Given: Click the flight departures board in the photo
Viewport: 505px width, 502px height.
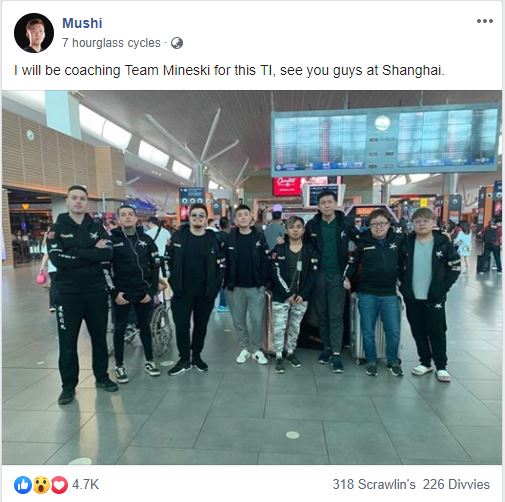Looking at the screenshot, I should (386, 141).
